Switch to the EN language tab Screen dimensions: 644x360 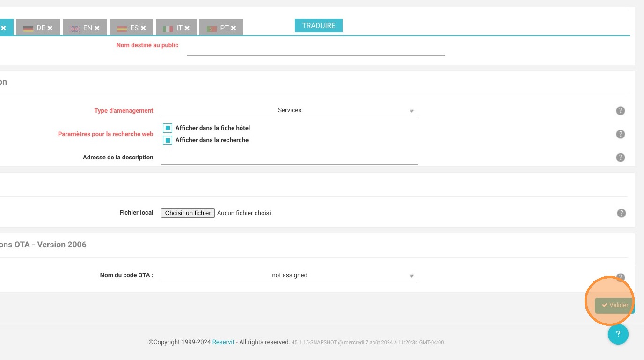pyautogui.click(x=85, y=27)
